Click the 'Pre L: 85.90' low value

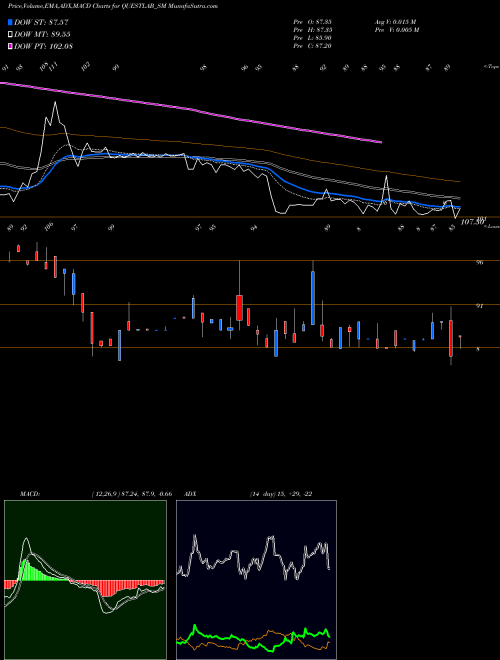[x=313, y=37]
